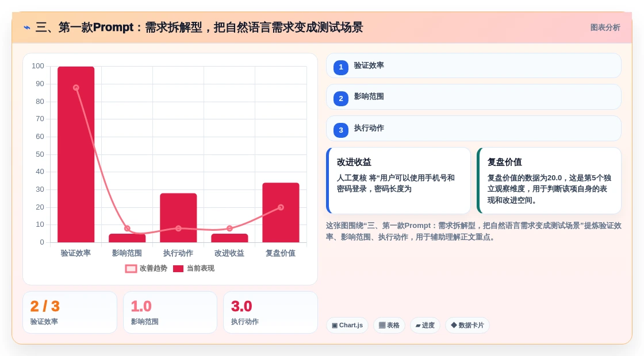Click the trend line point above 复盘价值
This screenshot has width=644, height=356.
tap(281, 207)
